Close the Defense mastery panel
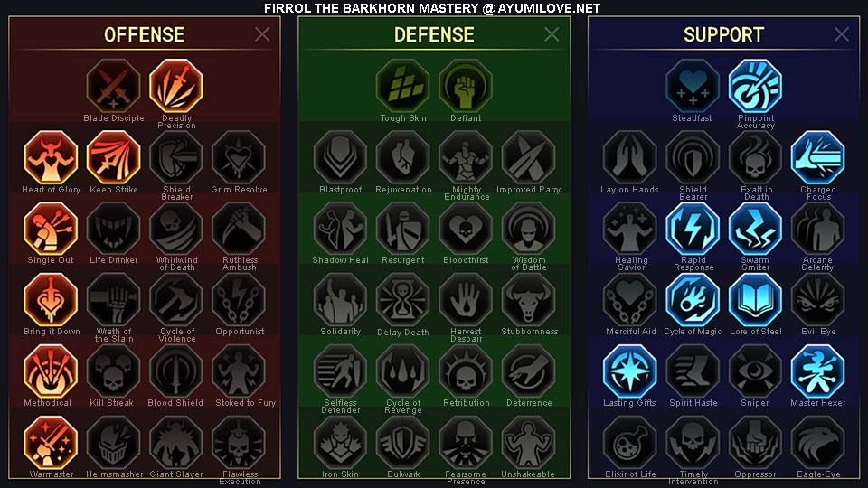The width and height of the screenshot is (868, 488). coord(552,34)
